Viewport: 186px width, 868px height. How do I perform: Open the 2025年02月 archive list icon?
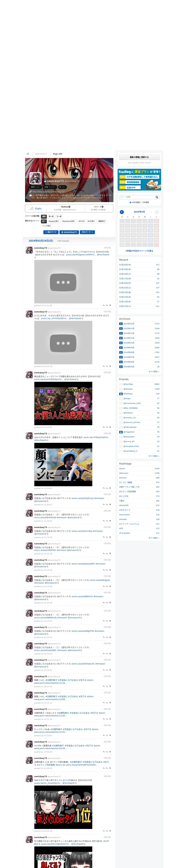(x=121, y=324)
